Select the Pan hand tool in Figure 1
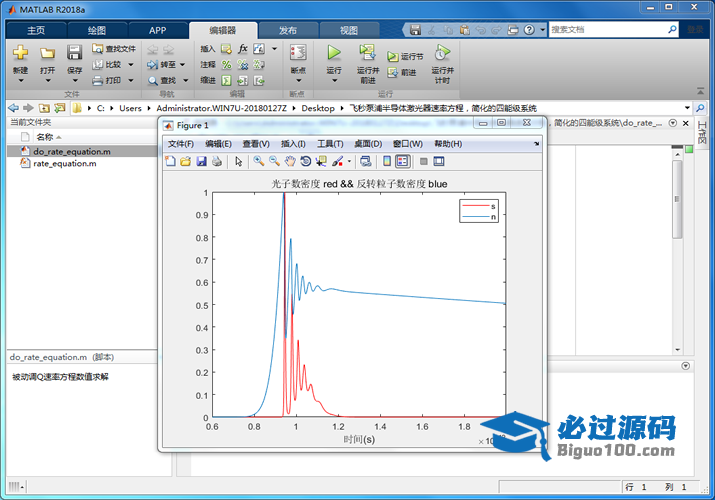 (x=290, y=161)
